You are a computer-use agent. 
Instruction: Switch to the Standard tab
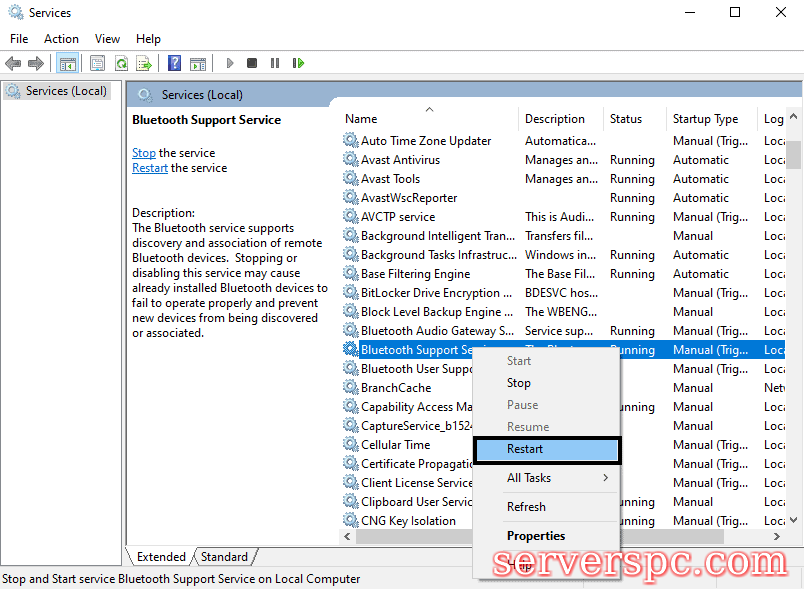tap(224, 557)
